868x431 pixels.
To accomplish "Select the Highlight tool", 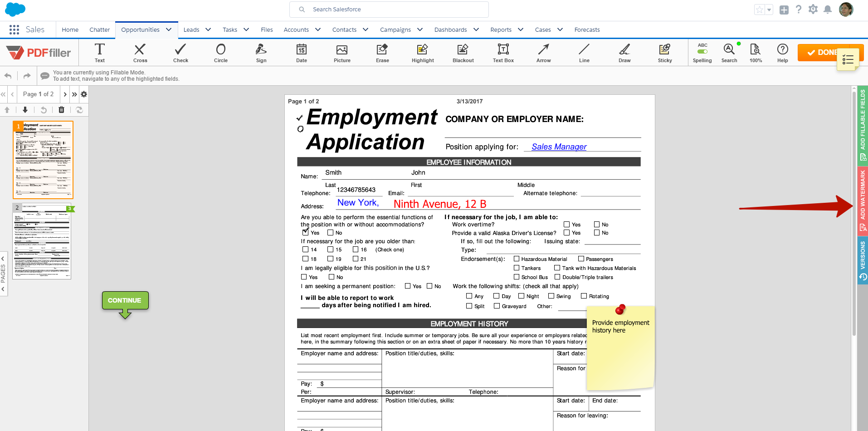I will pos(423,53).
